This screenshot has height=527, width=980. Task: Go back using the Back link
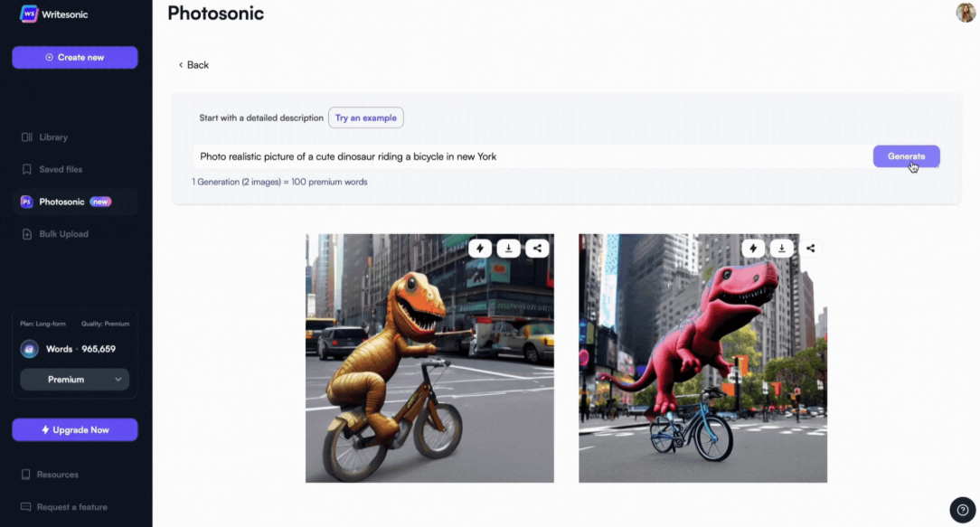193,65
